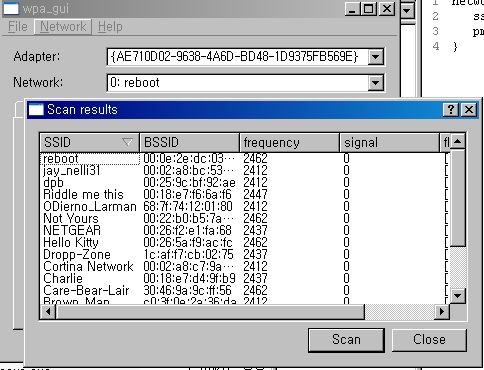The width and height of the screenshot is (484, 370).
Task: Click the vertical scrollbar up arrow in list
Action: tap(457, 141)
